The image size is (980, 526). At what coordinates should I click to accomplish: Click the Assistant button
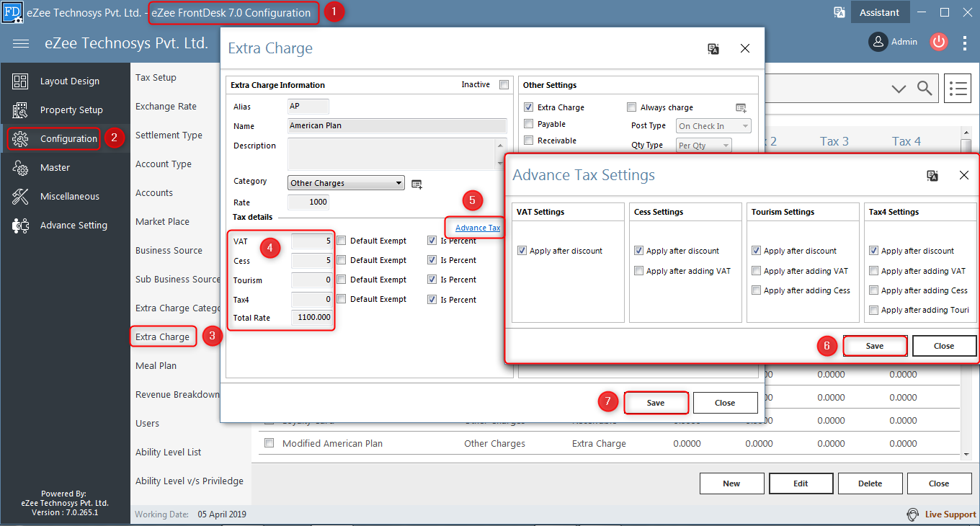[879, 12]
